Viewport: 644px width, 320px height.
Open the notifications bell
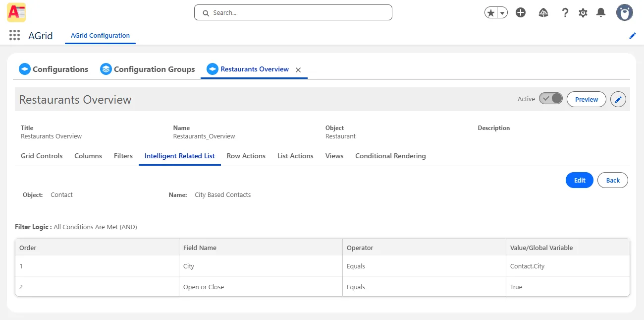[x=601, y=13]
